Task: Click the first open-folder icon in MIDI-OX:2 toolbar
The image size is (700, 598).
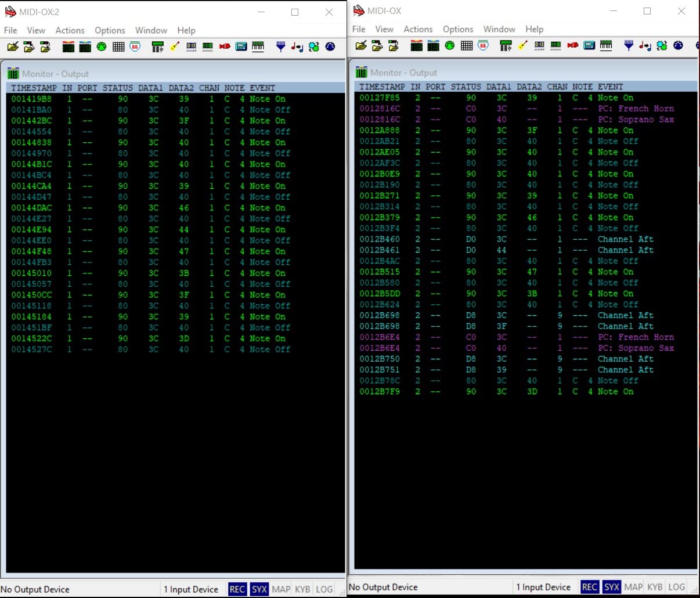Action: click(13, 47)
